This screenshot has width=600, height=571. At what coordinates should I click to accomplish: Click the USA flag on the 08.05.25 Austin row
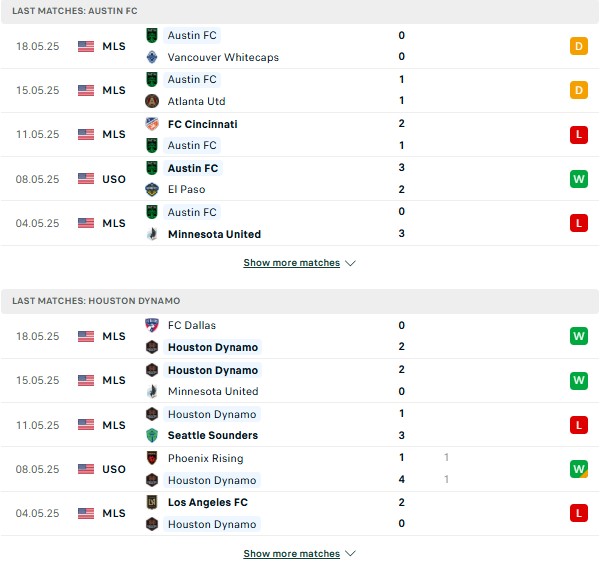pyautogui.click(x=86, y=179)
